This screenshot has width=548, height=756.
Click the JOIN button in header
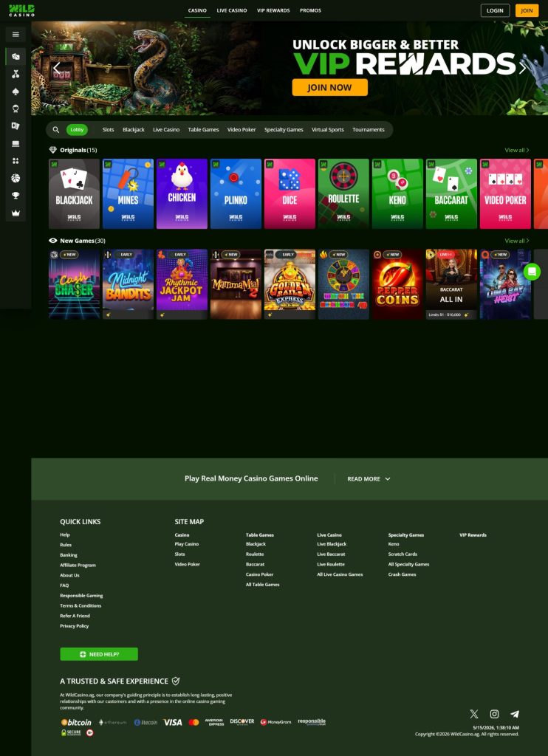point(527,10)
